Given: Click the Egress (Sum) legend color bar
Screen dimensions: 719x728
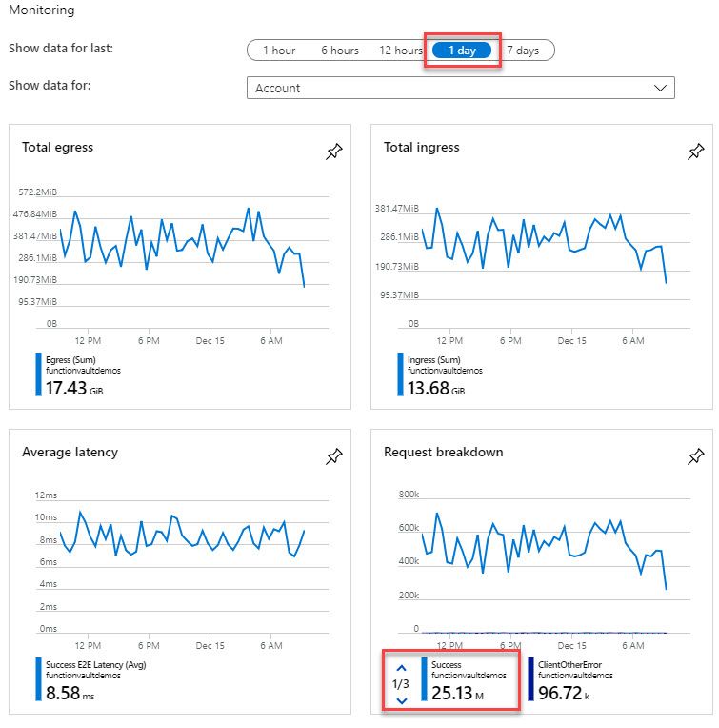Looking at the screenshot, I should point(39,374).
